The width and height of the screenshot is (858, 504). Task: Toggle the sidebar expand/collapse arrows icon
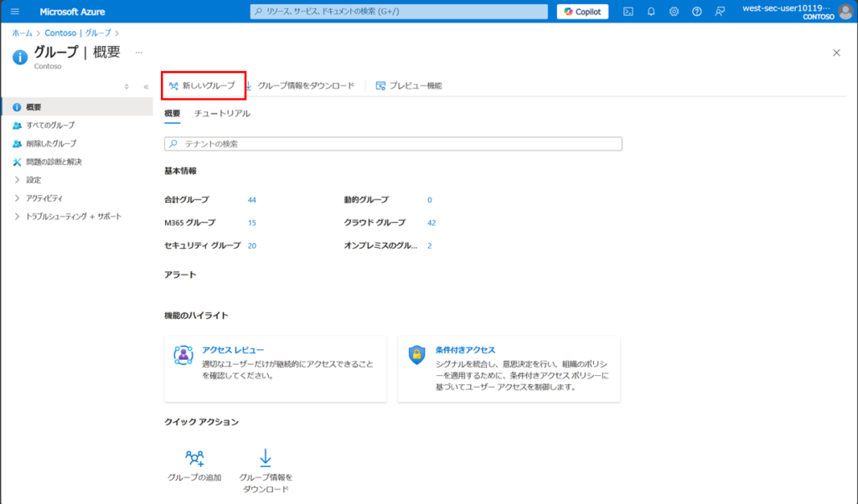point(127,86)
